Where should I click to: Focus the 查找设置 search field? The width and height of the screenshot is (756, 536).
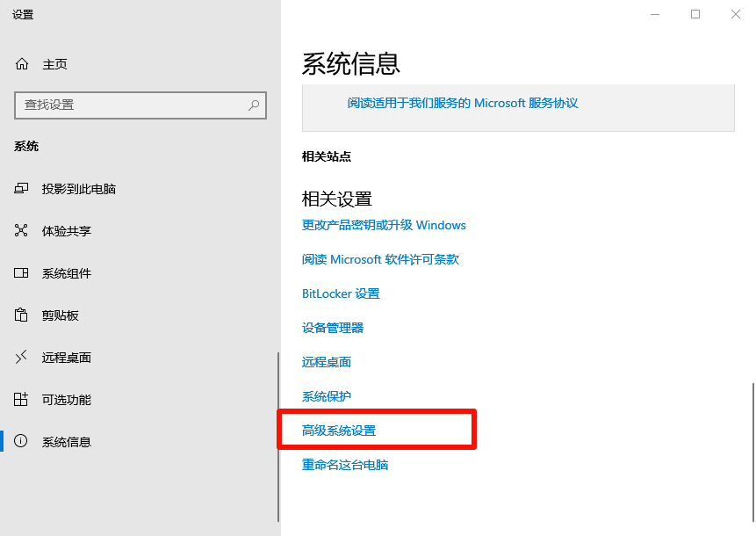(140, 105)
